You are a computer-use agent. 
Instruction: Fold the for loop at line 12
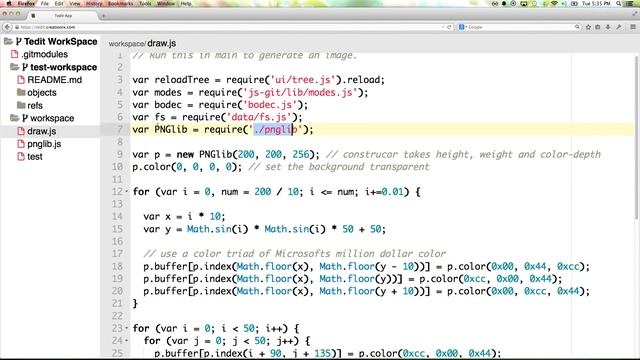[x=127, y=191]
